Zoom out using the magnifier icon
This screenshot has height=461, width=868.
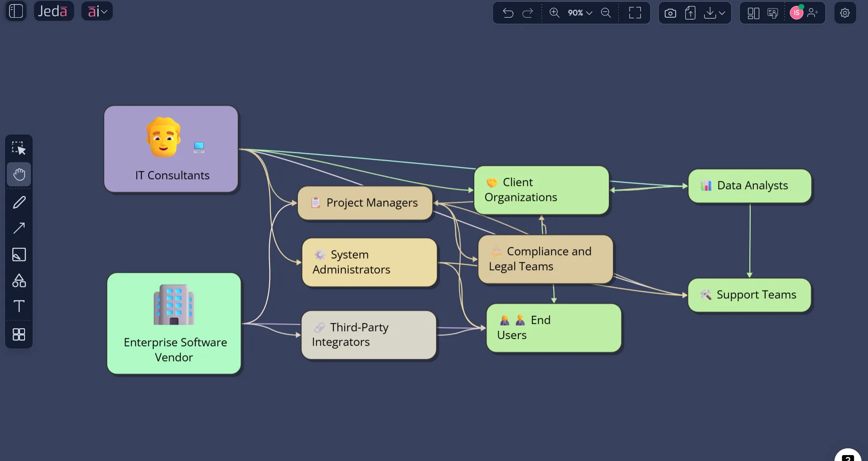607,13
